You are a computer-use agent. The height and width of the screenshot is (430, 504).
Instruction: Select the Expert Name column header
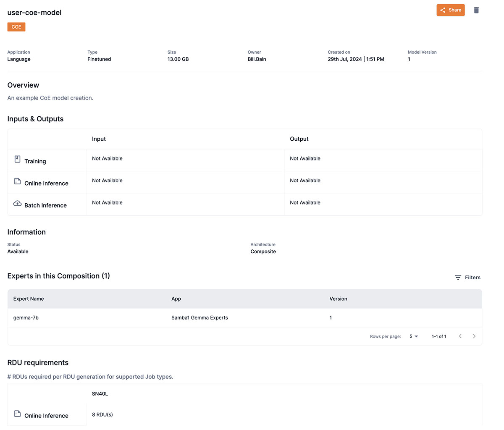click(x=28, y=299)
